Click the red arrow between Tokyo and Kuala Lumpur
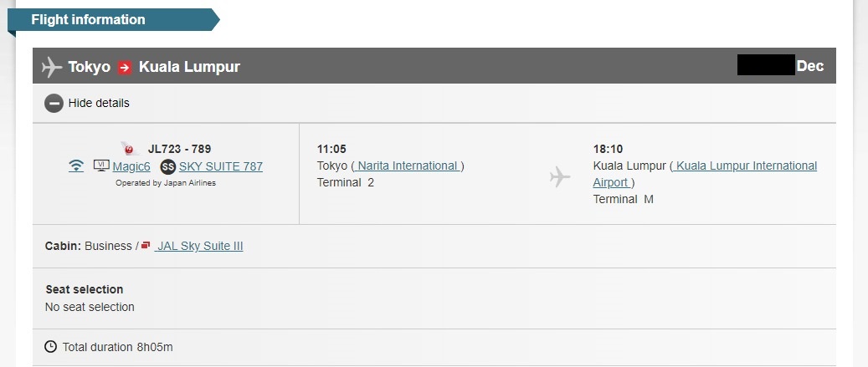This screenshot has width=868, height=367. coord(125,67)
